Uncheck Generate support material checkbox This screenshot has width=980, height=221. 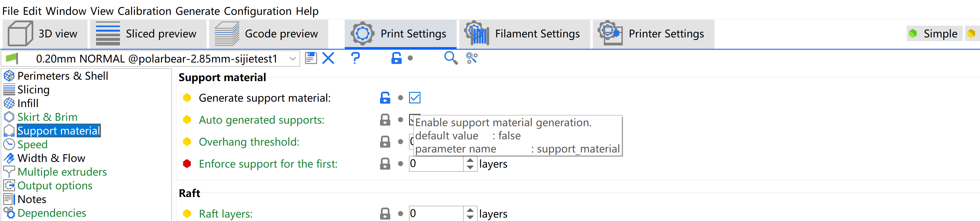(x=414, y=98)
